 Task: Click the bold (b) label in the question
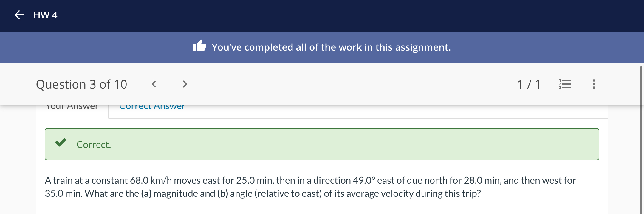(x=223, y=193)
